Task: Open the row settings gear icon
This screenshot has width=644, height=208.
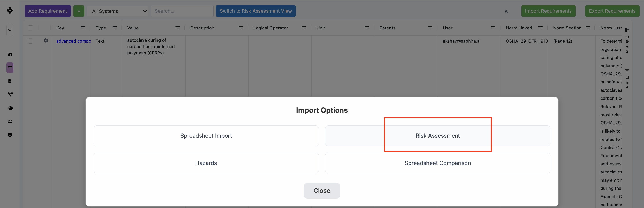Action: click(x=46, y=40)
